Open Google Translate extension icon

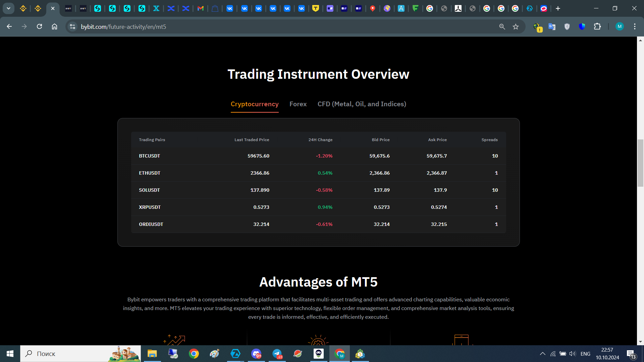coord(552,27)
